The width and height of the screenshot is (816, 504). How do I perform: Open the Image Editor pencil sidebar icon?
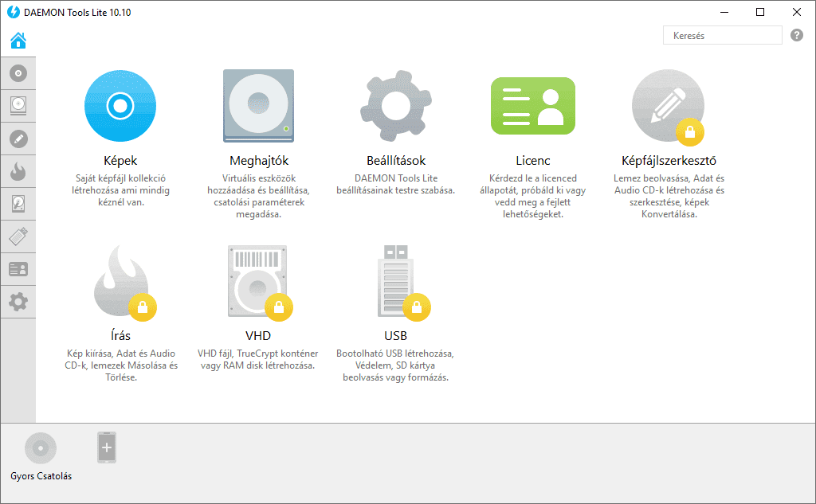[18, 139]
